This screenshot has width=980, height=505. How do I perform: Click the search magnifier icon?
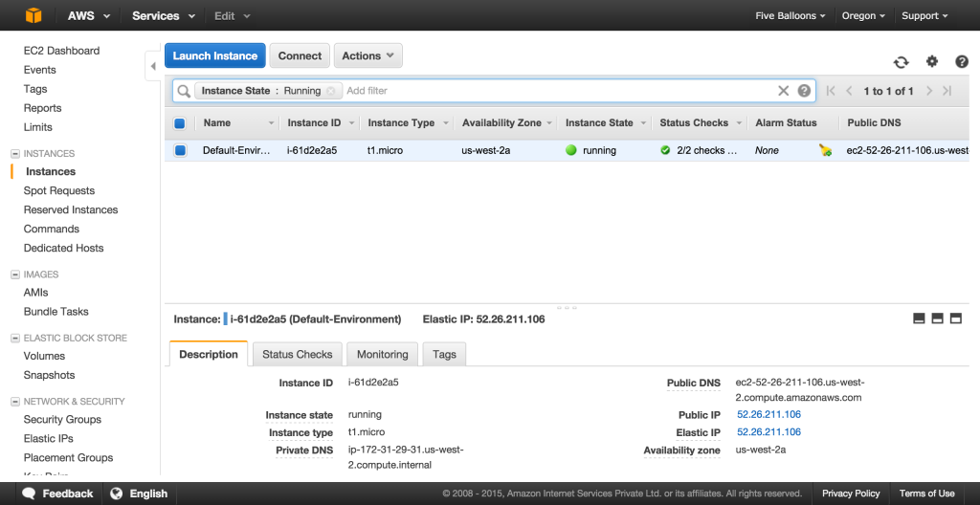pyautogui.click(x=183, y=91)
